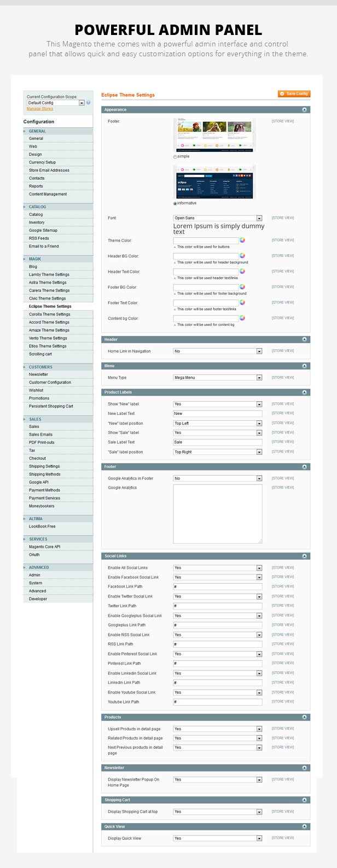This screenshot has width=337, height=868.
Task: Click the Footer BG Color picker icon
Action: tap(242, 287)
